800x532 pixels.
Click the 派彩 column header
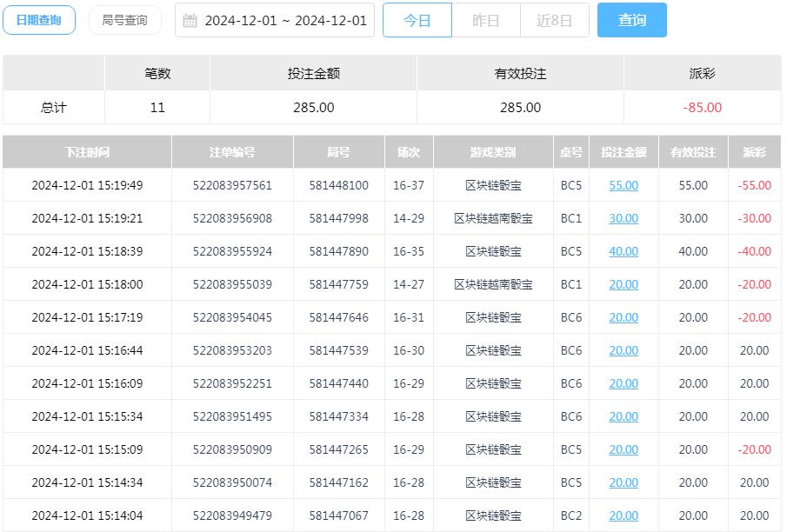point(756,151)
